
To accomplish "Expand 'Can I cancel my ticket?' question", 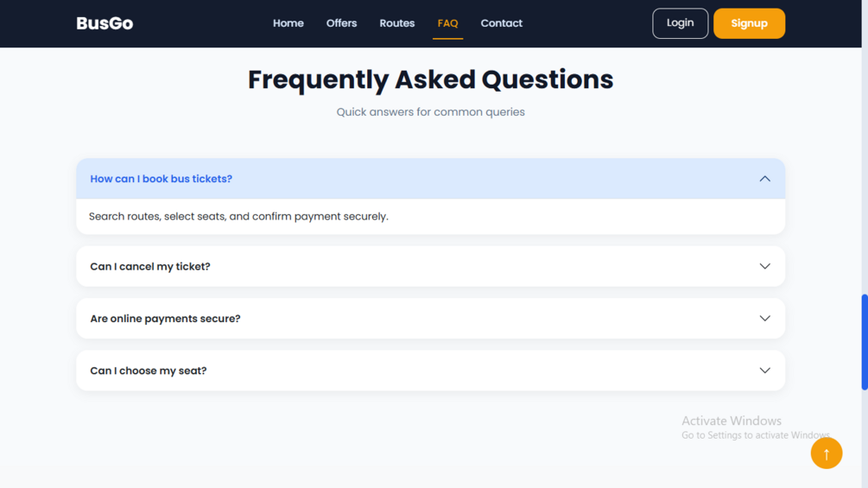I will click(431, 266).
